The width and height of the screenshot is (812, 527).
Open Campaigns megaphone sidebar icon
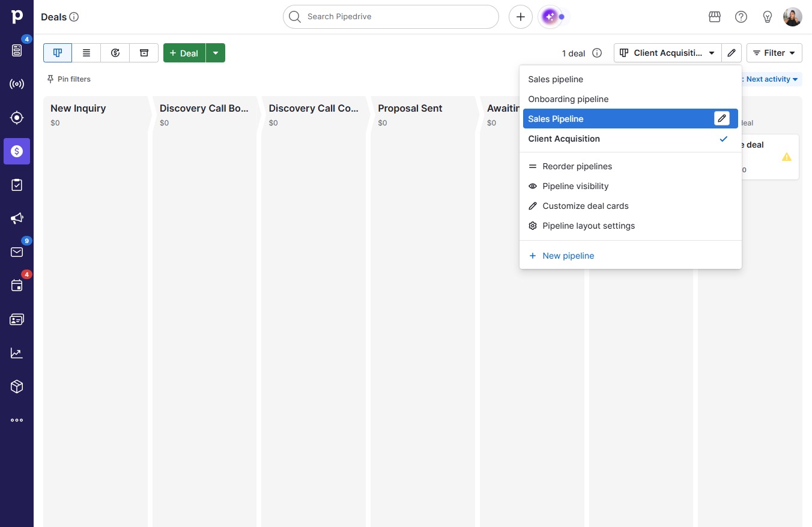17,218
